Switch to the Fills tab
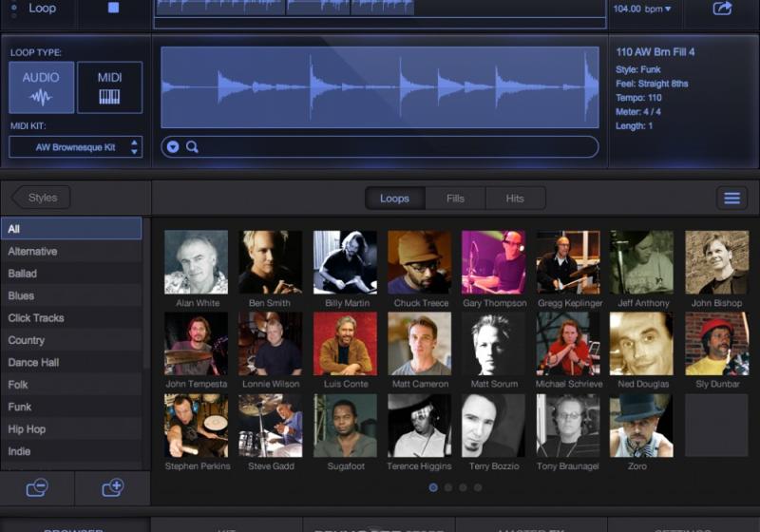 [x=455, y=199]
